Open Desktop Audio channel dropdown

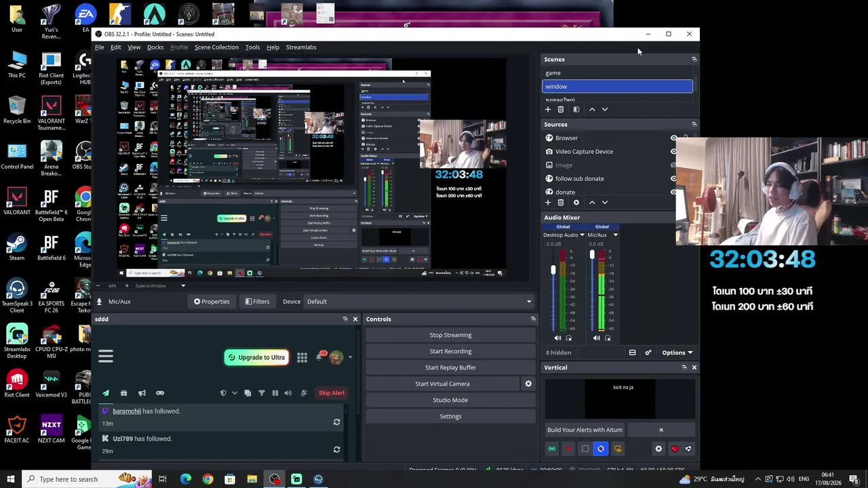pyautogui.click(x=582, y=235)
